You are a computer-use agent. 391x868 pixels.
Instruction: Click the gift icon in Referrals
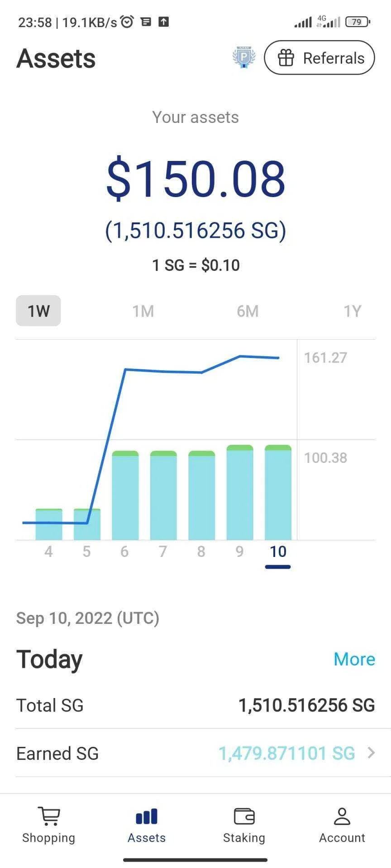(x=286, y=58)
